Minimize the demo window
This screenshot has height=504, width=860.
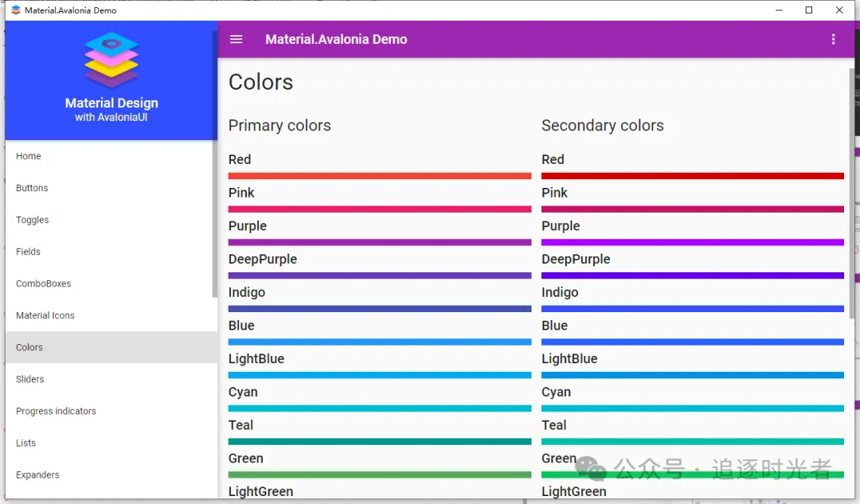click(x=779, y=10)
